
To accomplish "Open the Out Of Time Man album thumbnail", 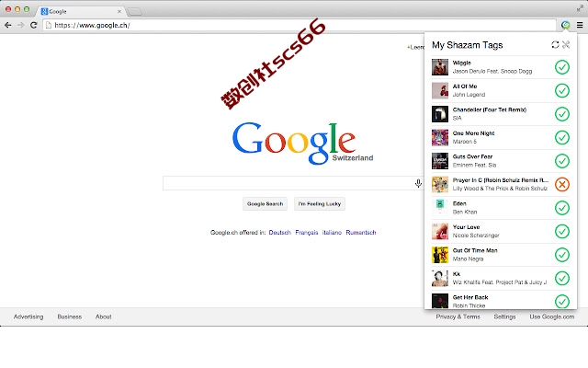I will pos(440,255).
